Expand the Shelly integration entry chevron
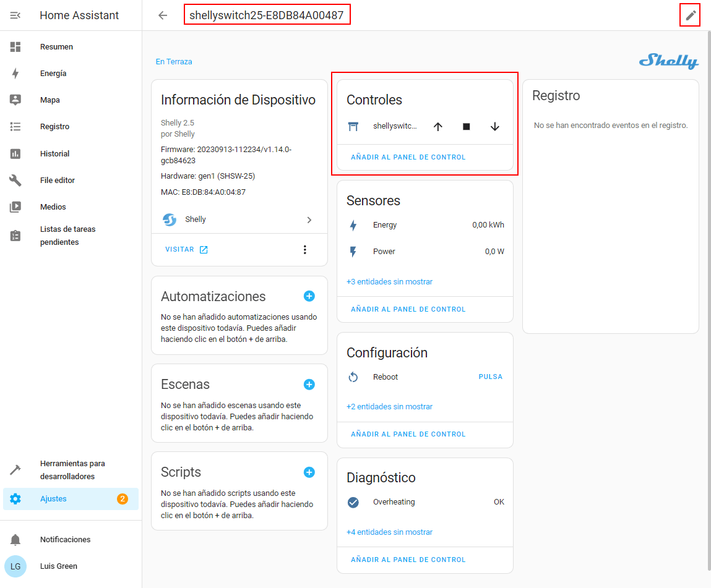The height and width of the screenshot is (588, 711). 309,219
